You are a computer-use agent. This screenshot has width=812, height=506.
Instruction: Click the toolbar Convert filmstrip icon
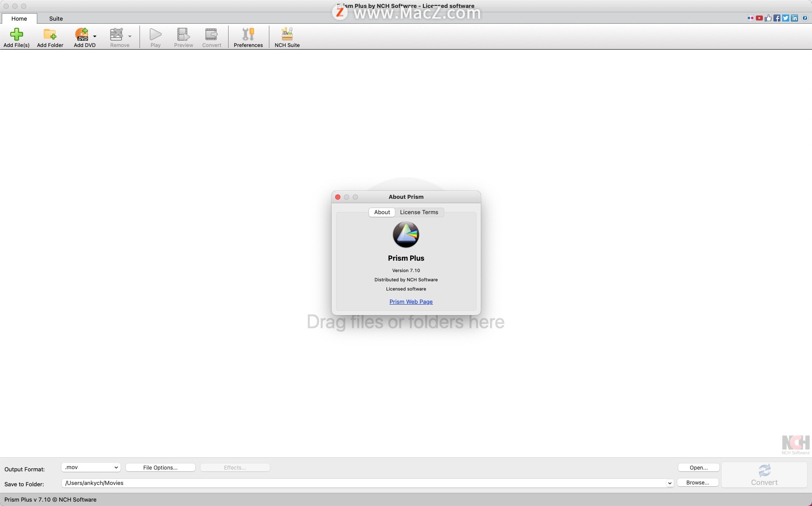211,34
